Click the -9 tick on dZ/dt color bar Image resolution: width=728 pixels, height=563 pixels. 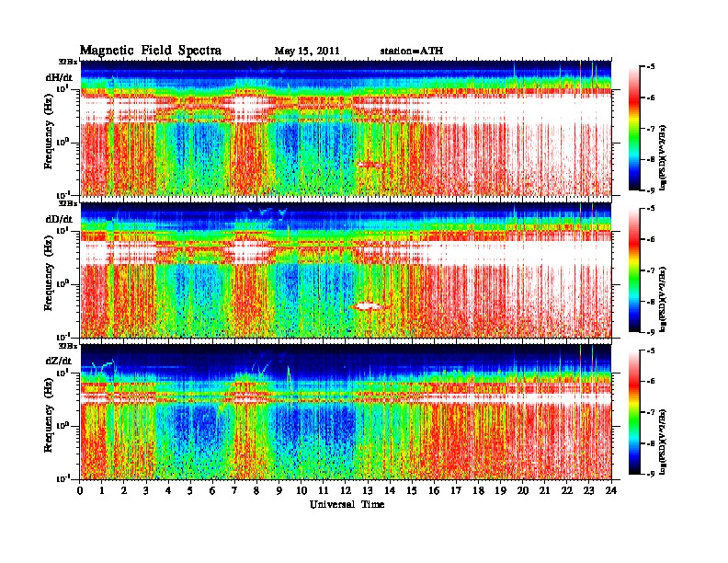(651, 474)
